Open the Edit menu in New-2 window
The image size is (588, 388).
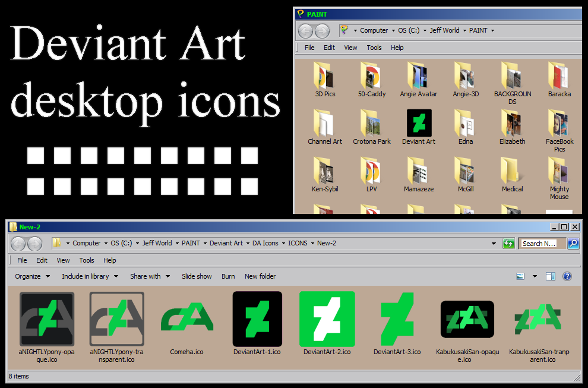click(x=42, y=260)
